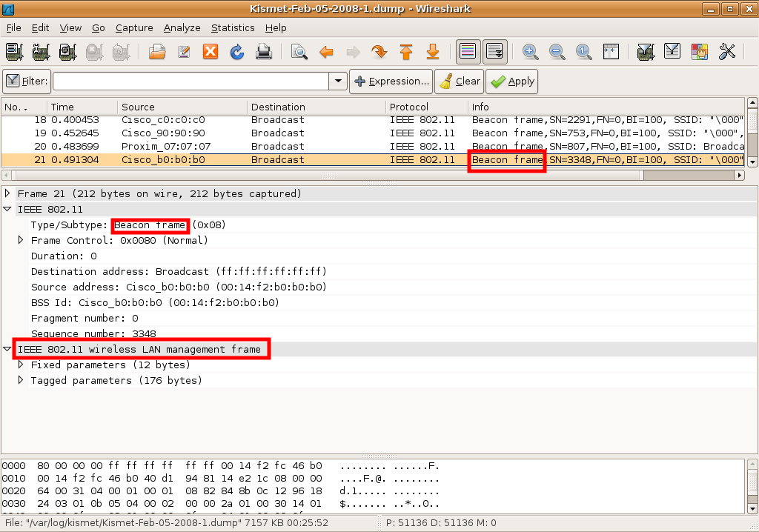Screen dimensions: 759x532
Task: Open the Help menu
Action: click(x=276, y=28)
